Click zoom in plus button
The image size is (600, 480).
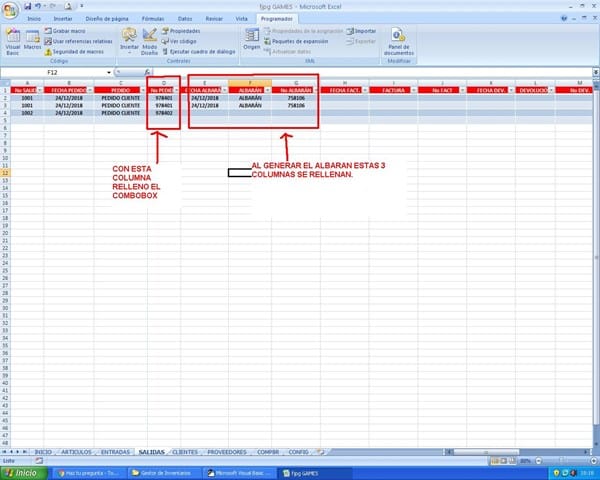(x=594, y=461)
